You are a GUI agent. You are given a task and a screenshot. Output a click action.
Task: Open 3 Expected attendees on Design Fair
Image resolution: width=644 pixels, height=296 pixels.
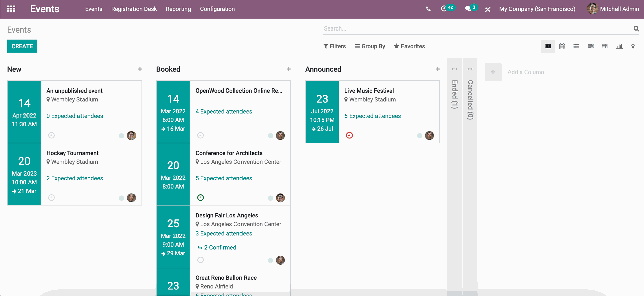[224, 234]
